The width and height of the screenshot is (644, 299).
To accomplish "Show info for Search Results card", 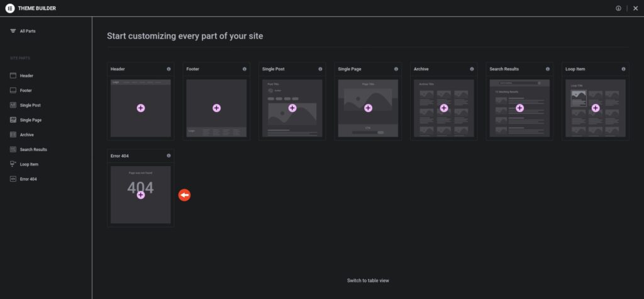I will coord(548,69).
